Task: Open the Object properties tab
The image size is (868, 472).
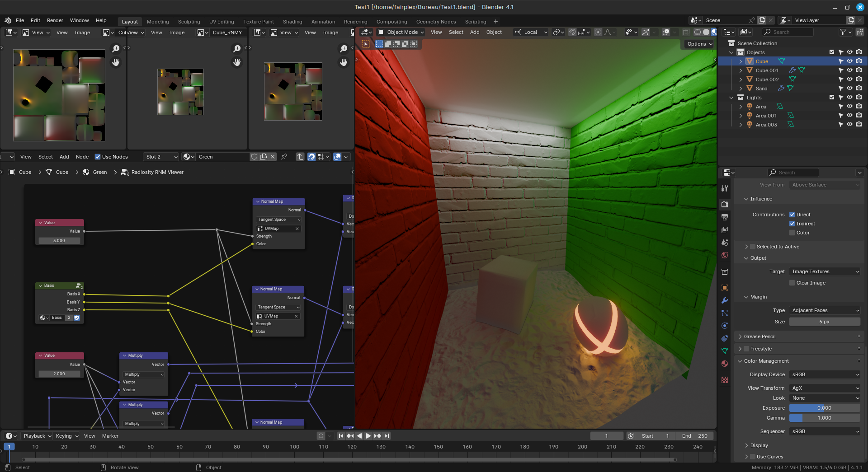Action: (725, 288)
